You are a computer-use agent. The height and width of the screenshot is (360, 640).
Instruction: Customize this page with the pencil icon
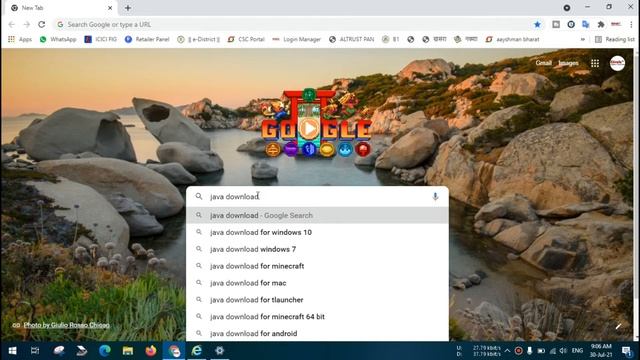pos(618,326)
